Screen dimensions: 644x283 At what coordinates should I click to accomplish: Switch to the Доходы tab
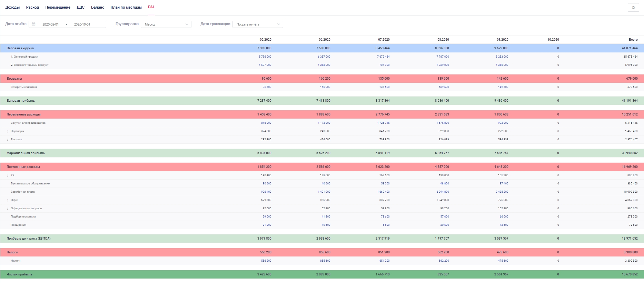pyautogui.click(x=12, y=7)
